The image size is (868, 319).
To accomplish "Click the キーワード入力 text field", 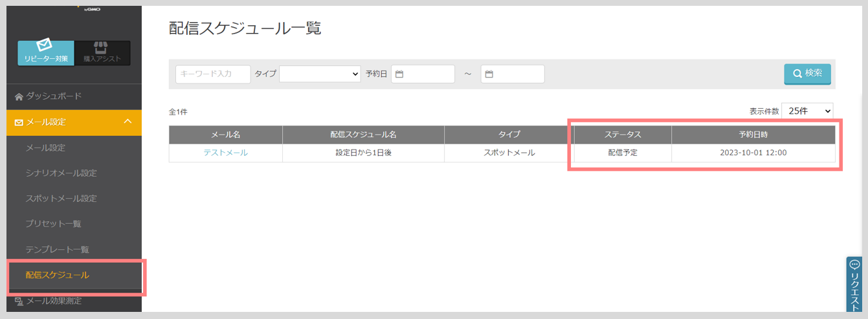I will coord(213,74).
